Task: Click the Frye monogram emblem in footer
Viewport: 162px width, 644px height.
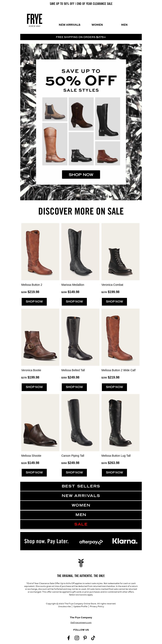Action: (x=81, y=563)
